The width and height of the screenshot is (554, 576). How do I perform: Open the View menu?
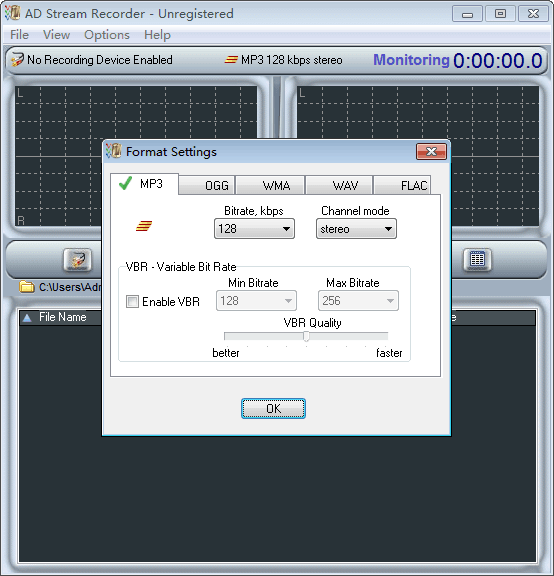(56, 35)
